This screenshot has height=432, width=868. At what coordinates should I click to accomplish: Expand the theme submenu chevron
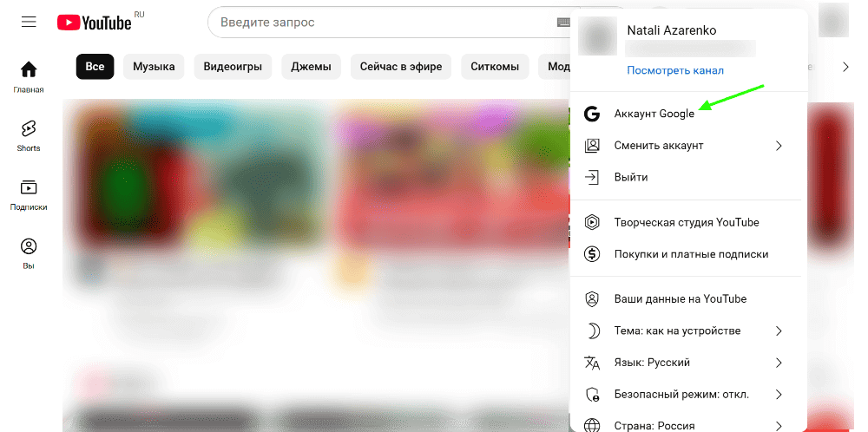779,331
